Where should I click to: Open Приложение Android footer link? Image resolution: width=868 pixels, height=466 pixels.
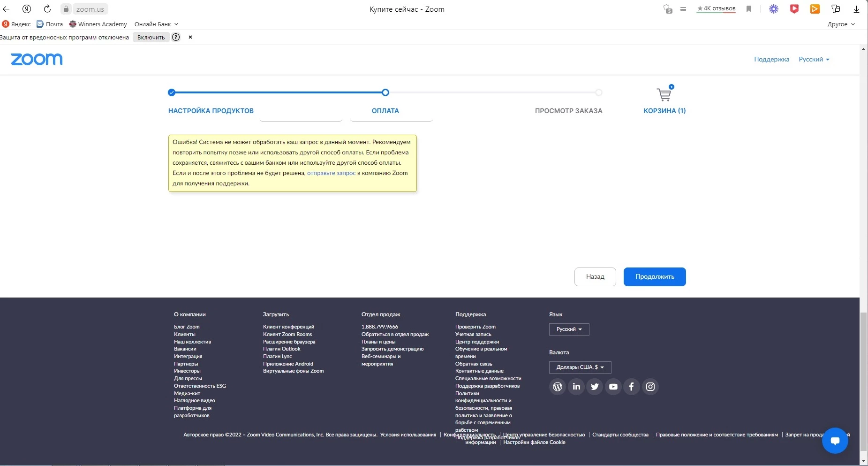point(288,364)
